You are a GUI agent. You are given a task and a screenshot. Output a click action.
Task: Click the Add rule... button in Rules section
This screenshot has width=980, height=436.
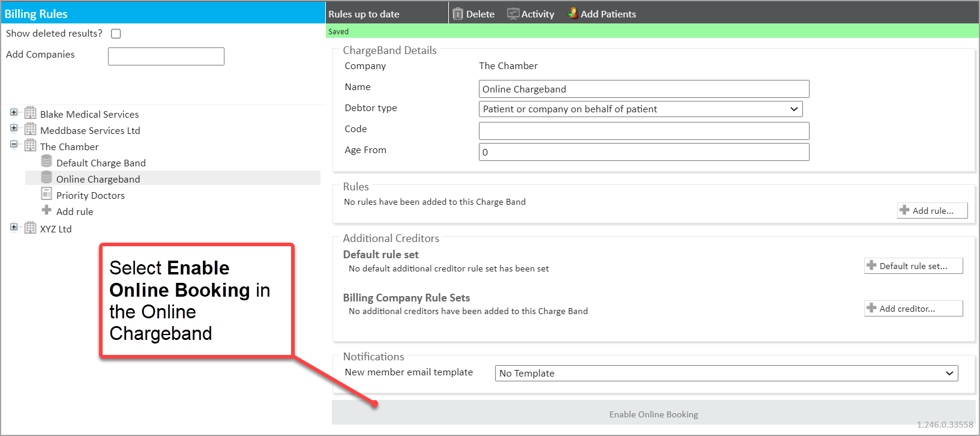(932, 211)
